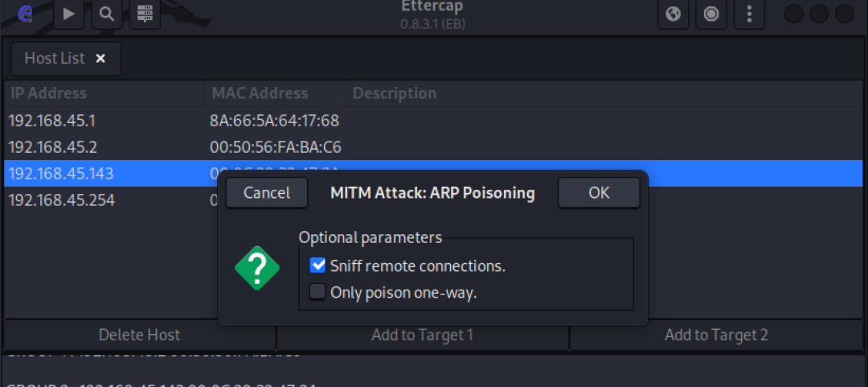Screen dimensions: 868x387
Task: Open the three-dot Ettercap menu
Action: pos(749,14)
